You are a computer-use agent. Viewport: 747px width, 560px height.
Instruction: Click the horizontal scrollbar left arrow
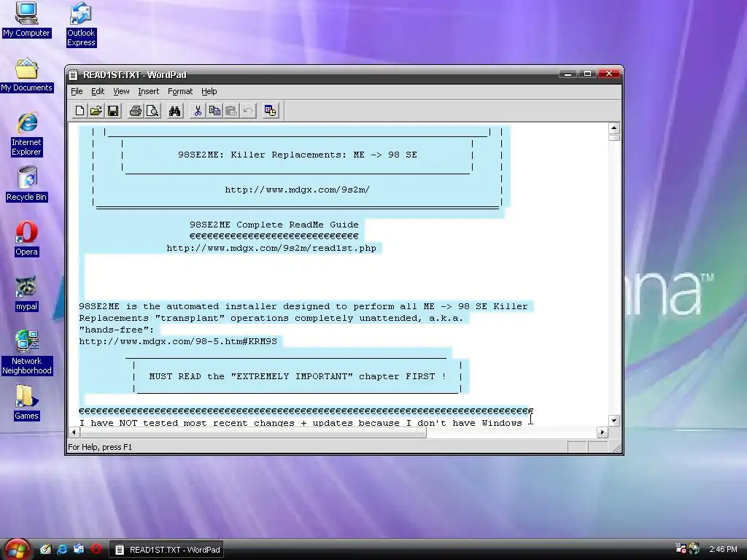point(74,432)
